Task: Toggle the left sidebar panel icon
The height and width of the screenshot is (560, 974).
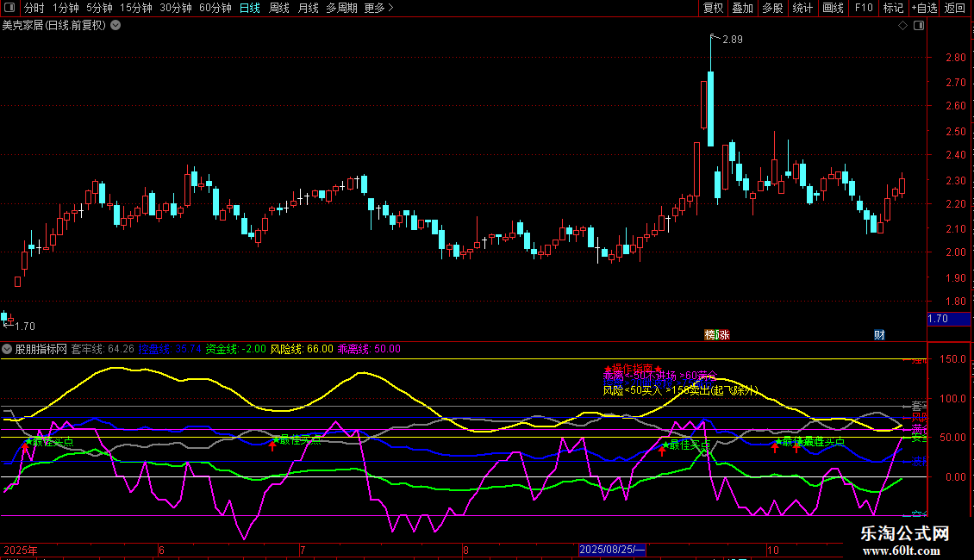Action: click(x=9, y=9)
